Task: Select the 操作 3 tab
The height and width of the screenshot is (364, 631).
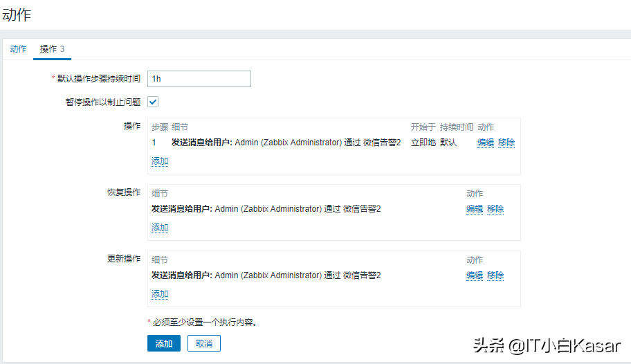Action: click(52, 49)
